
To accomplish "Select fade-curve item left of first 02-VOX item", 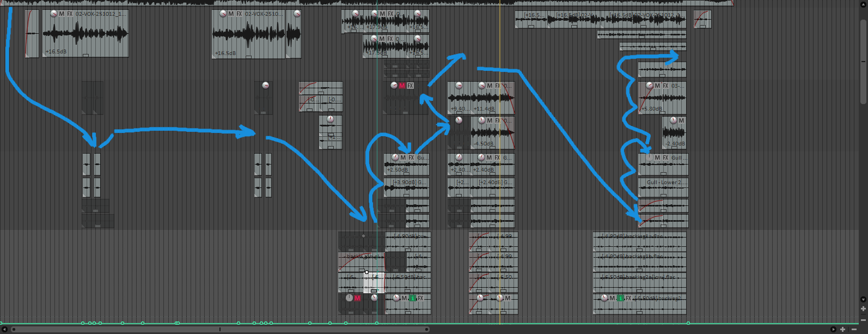I will [32, 33].
